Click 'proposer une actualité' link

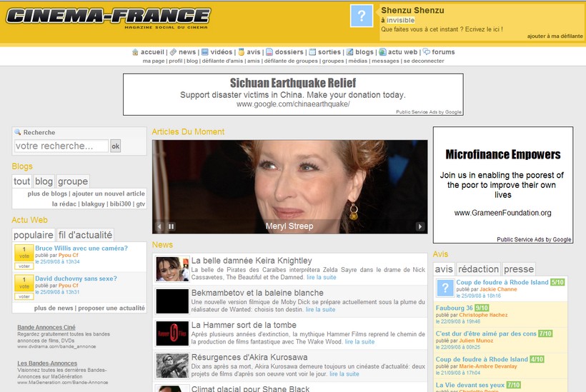pyautogui.click(x=111, y=308)
